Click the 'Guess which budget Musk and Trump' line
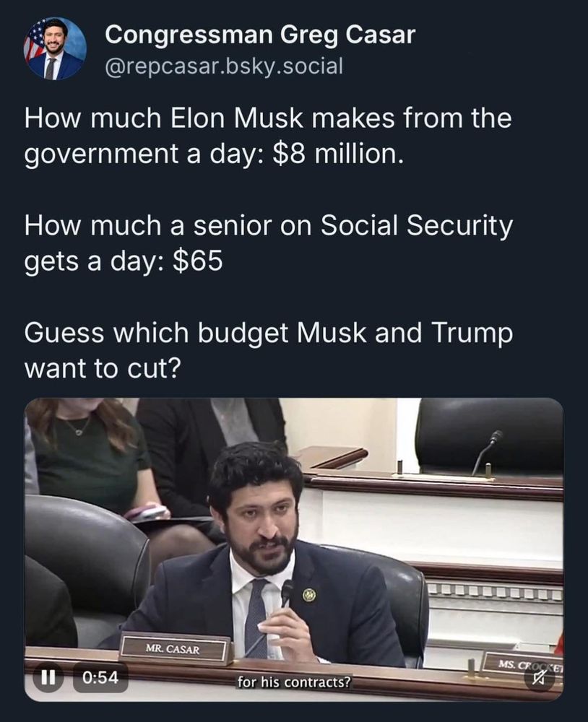This screenshot has height=722, width=588. (x=268, y=334)
